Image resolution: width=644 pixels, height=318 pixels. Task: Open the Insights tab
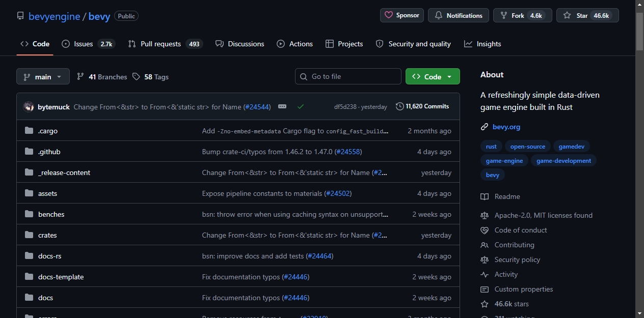pos(482,44)
